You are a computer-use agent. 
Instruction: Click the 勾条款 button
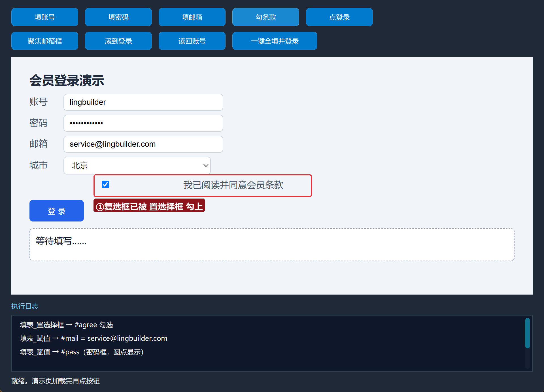click(x=266, y=17)
